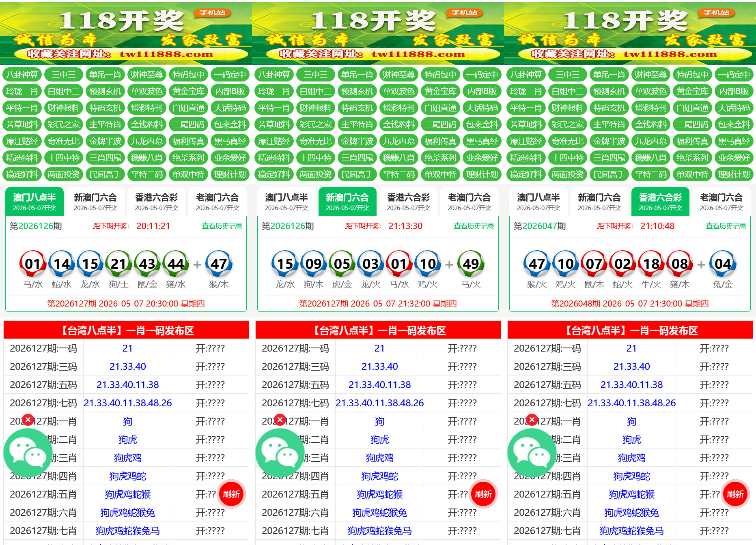
Task: Select lottery ball 14 labeled 蛇/水
Action: pos(62,264)
